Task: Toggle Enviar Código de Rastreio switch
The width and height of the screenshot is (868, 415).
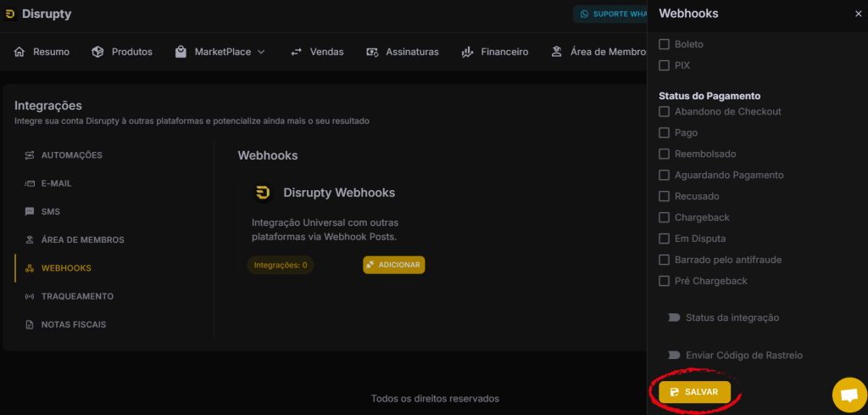Action: (x=674, y=355)
